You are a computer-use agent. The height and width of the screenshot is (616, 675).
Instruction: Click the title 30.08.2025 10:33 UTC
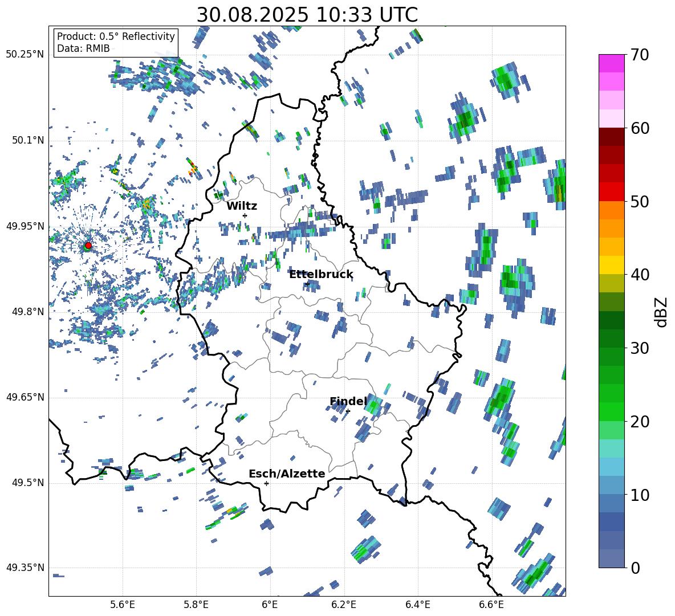[307, 15]
